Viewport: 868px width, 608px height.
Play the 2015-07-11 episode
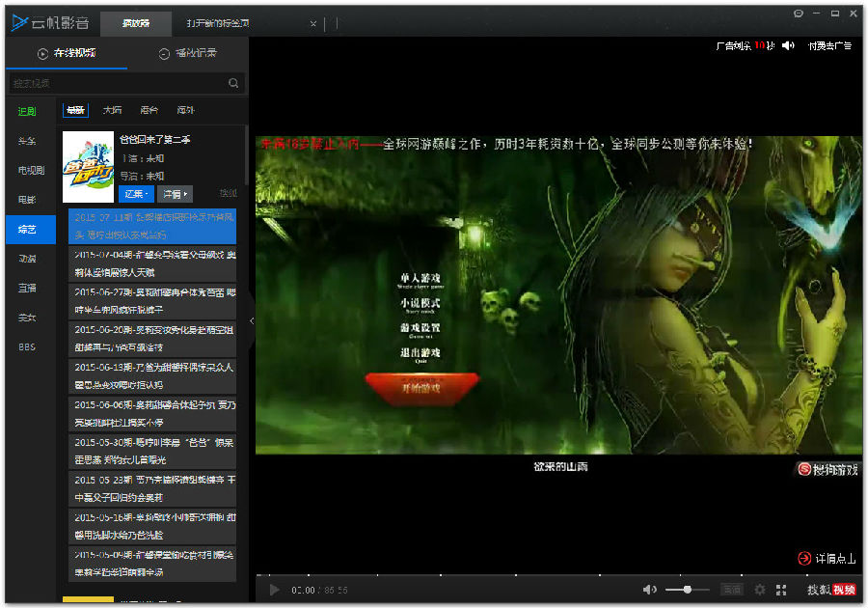[x=152, y=226]
